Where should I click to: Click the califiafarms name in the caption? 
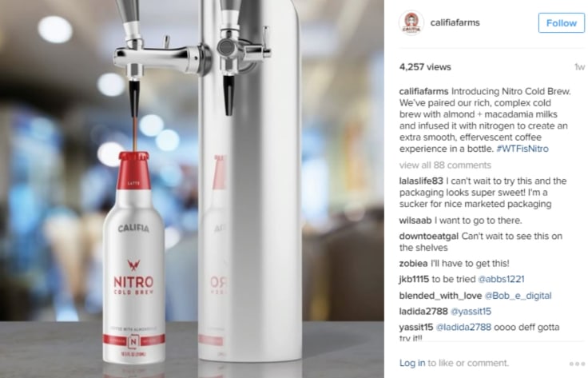(423, 91)
